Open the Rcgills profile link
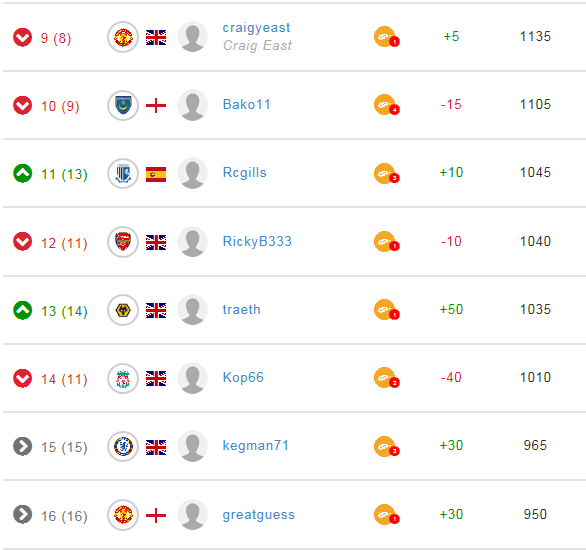 point(244,172)
